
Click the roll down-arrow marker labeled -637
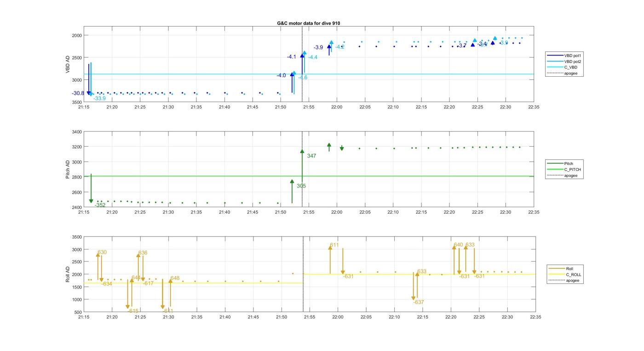[414, 298]
